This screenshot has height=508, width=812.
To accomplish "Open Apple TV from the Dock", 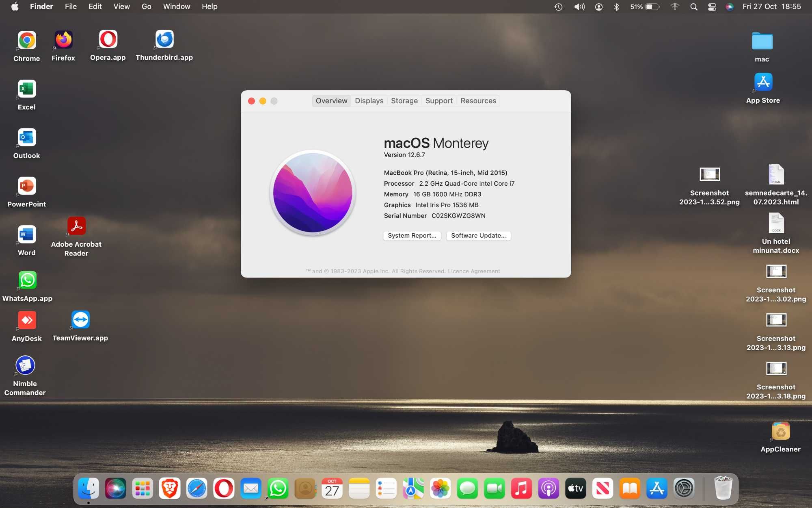I will 576,488.
